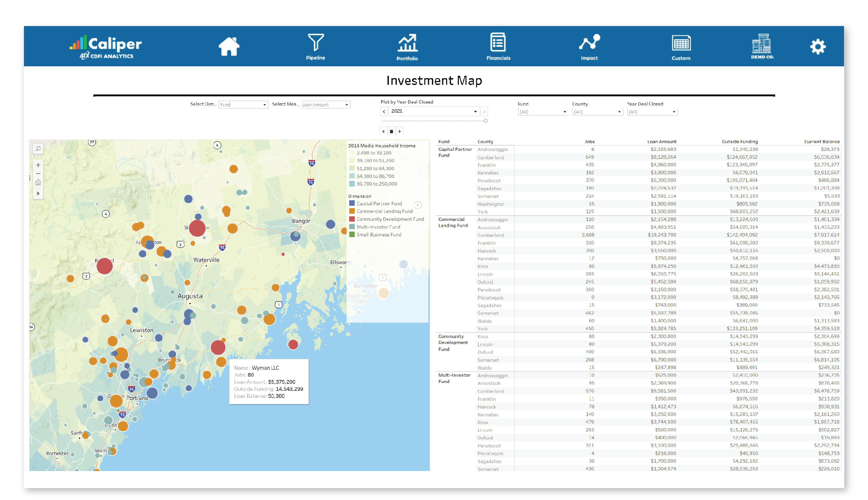Open the Pipeline section from the navigation bar

(x=315, y=46)
